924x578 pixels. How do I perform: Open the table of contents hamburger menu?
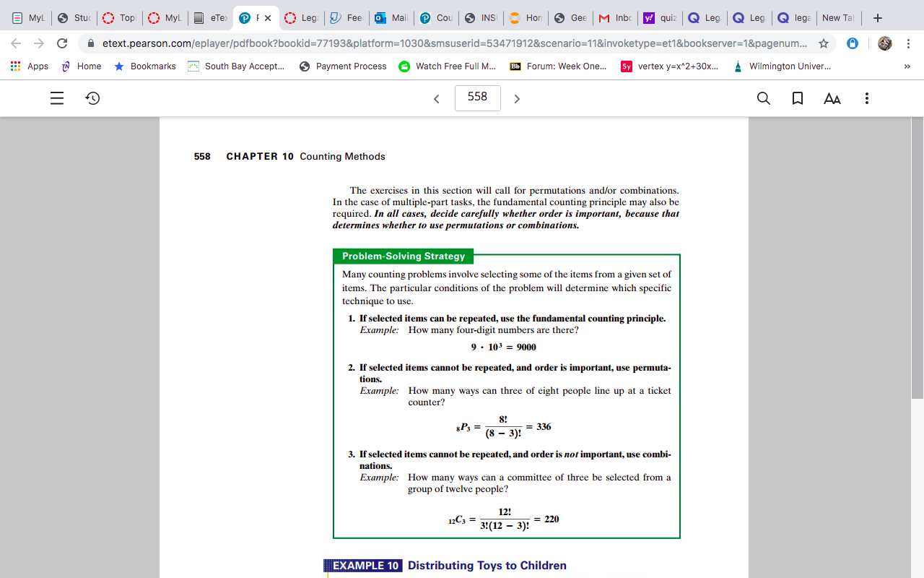coord(57,98)
